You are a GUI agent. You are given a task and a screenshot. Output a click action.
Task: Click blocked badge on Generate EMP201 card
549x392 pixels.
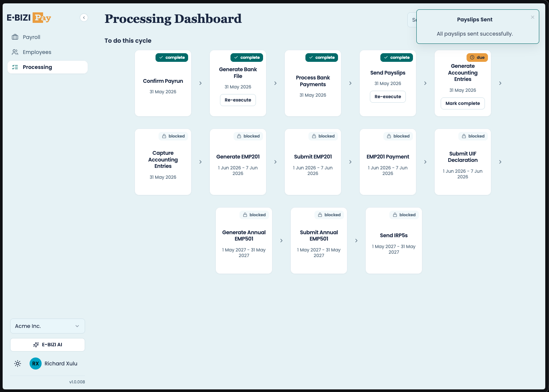coord(248,136)
